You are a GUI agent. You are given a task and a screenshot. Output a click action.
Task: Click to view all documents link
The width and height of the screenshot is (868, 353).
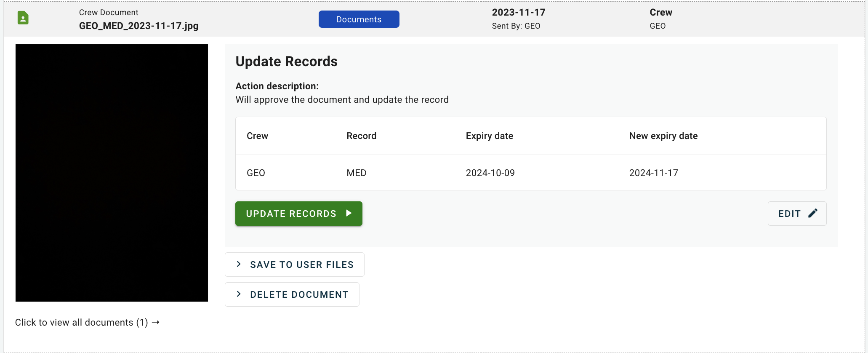click(81, 322)
